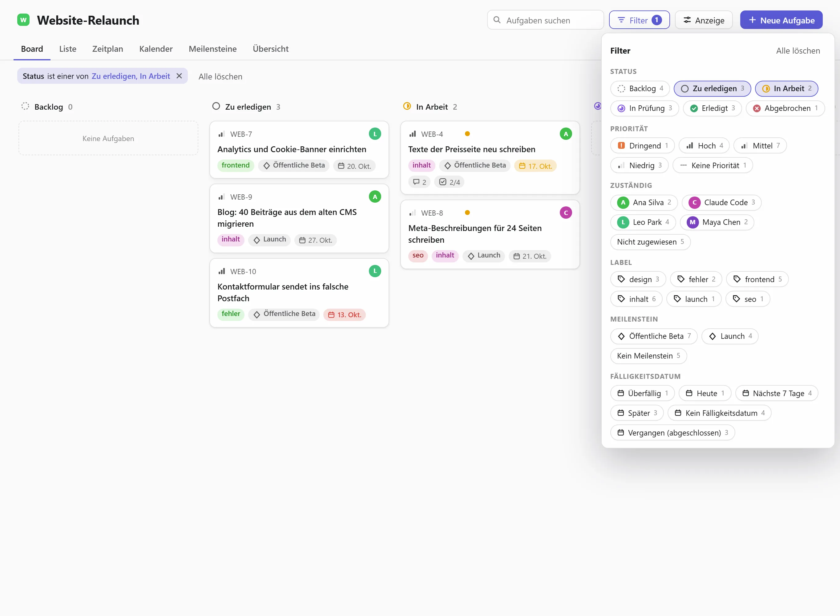Click the In Arbeit column status icon
The image size is (840, 616).
point(407,106)
